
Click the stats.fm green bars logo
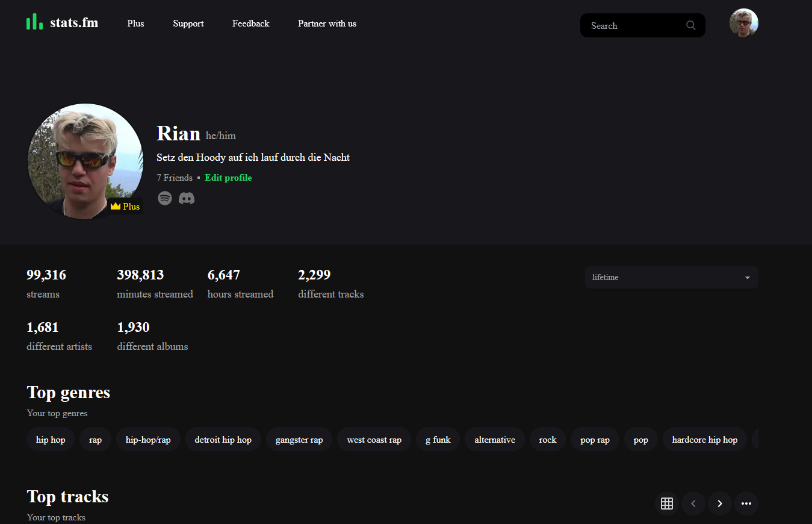point(34,22)
